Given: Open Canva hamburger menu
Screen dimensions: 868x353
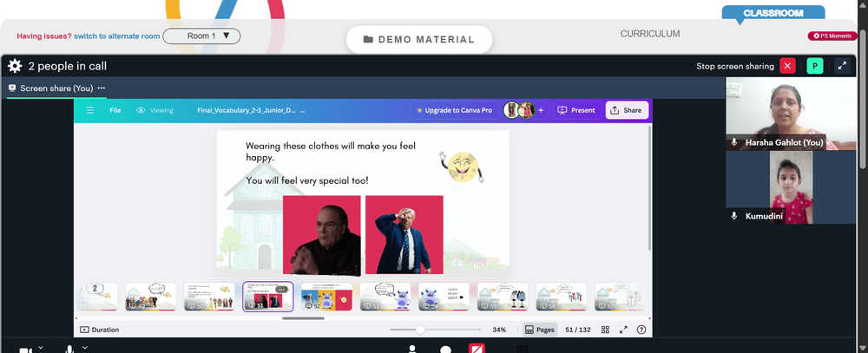Looking at the screenshot, I should tap(89, 110).
